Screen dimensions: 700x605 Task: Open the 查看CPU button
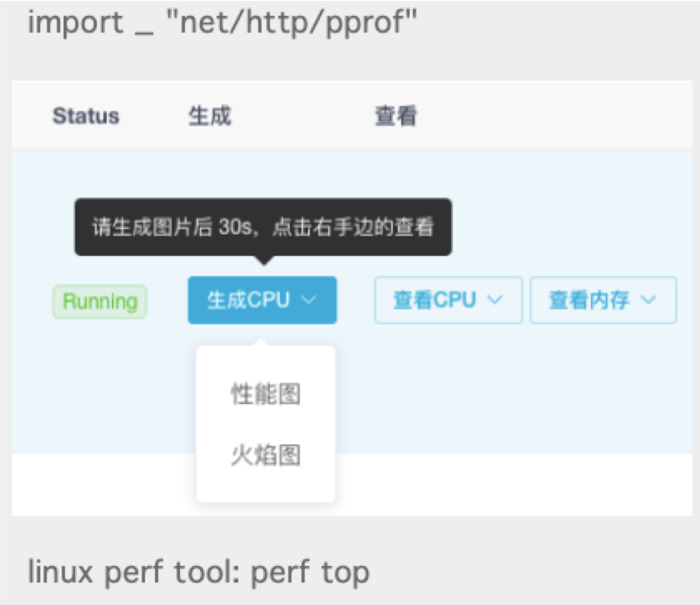[x=448, y=300]
